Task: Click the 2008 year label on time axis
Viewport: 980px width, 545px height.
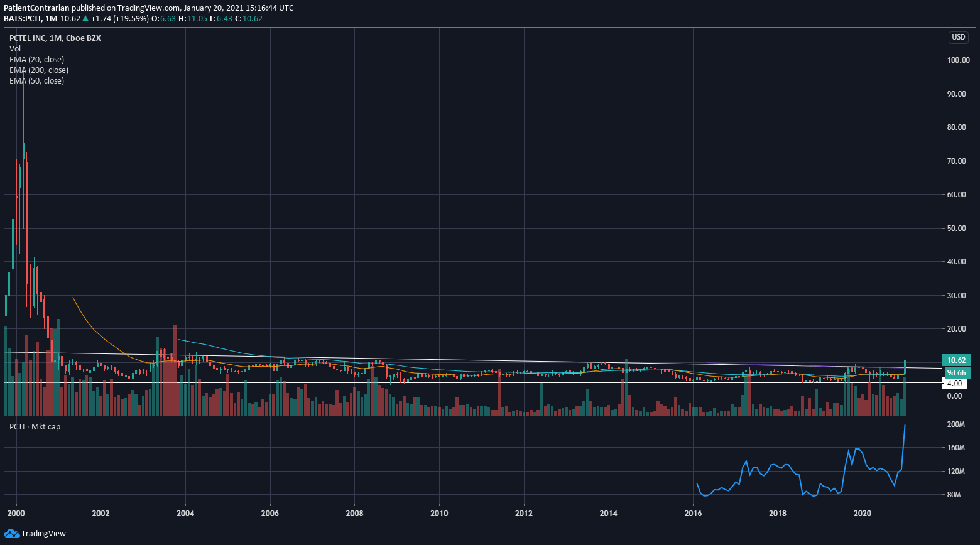Action: 354,513
